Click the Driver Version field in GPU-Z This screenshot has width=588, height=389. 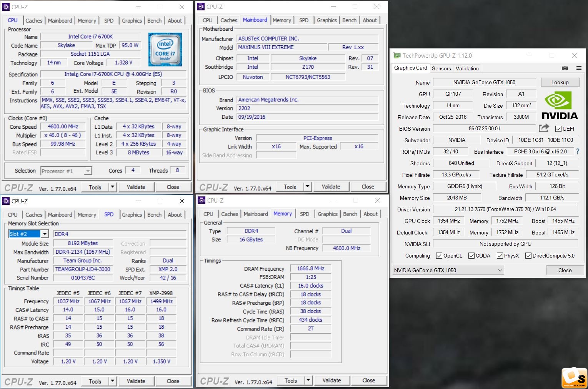[505, 209]
